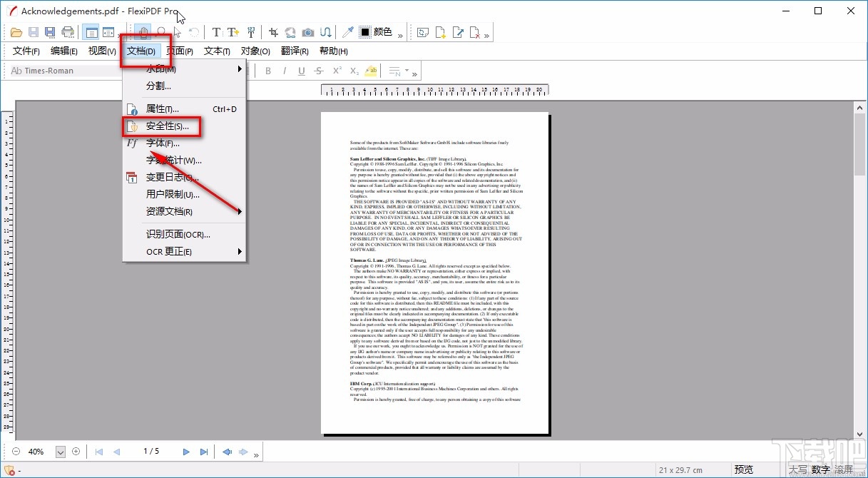Open a file with the folder icon

point(16,32)
